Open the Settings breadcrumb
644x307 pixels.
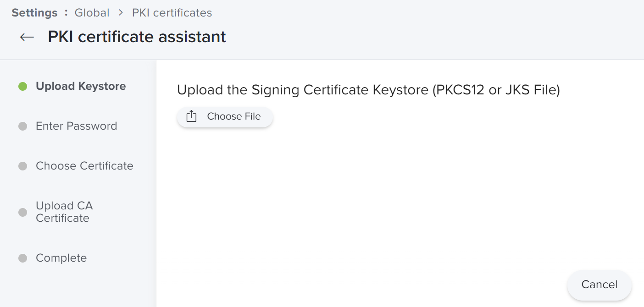(35, 13)
